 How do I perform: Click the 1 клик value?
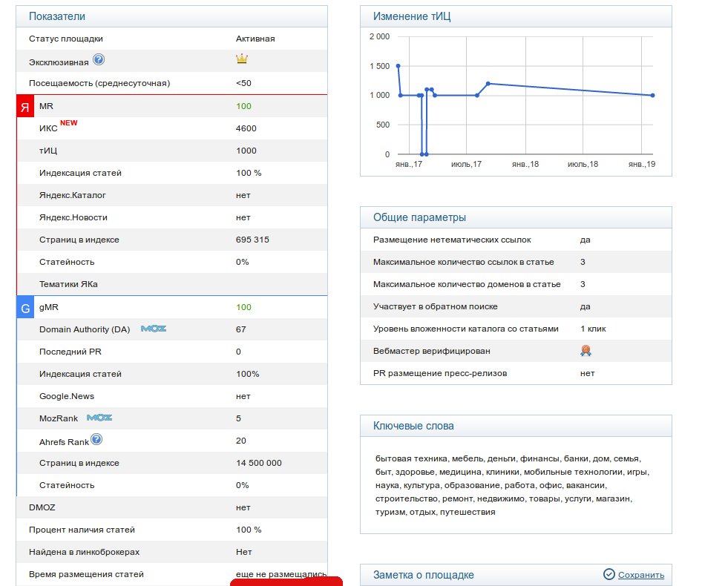tap(593, 329)
